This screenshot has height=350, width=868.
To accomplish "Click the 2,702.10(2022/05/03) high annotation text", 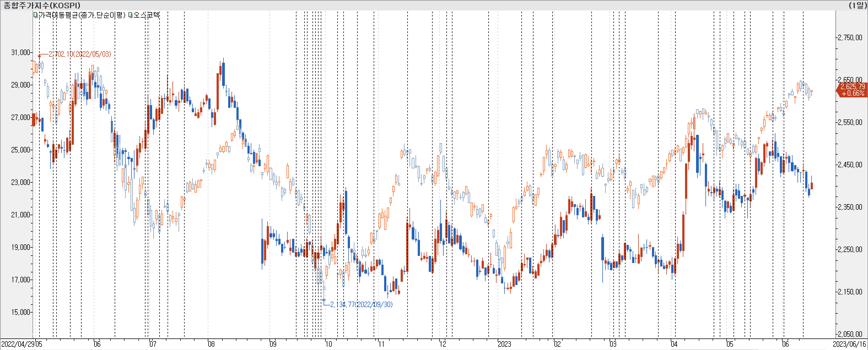I will point(80,54).
